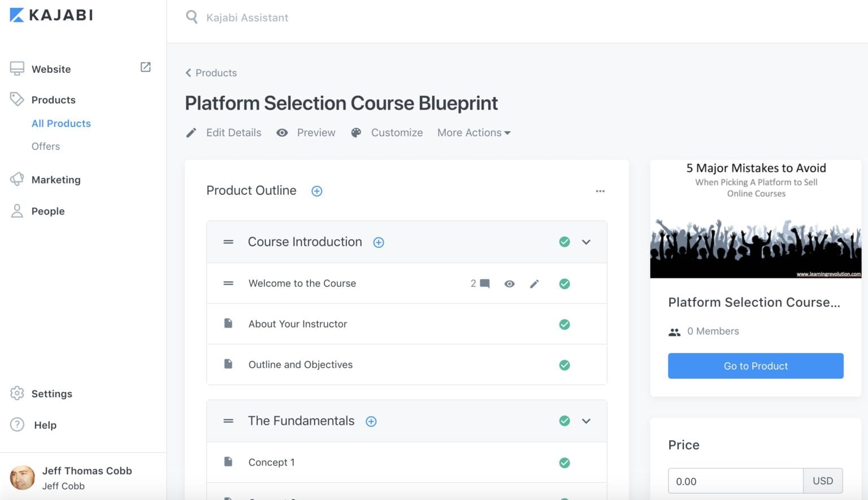Click the Go to Product button
This screenshot has height=500, width=868.
click(x=755, y=366)
